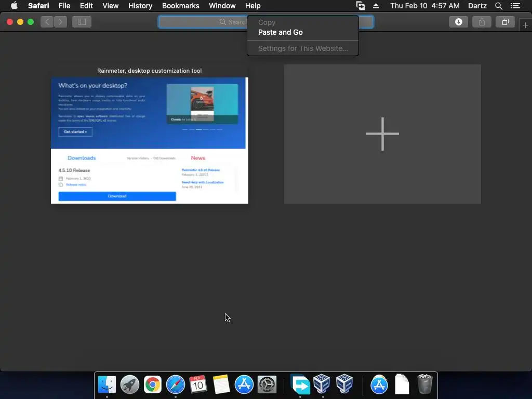The image size is (532, 399).
Task: Open the Help menu
Action: tap(253, 6)
